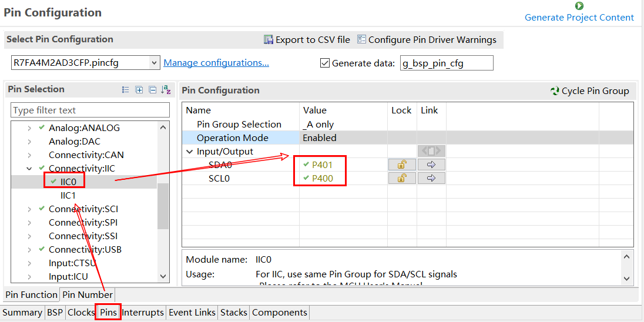Screen dimensions: 644x322
Task: Click the Pin Selection tree scrollbar thumb
Action: (163, 206)
